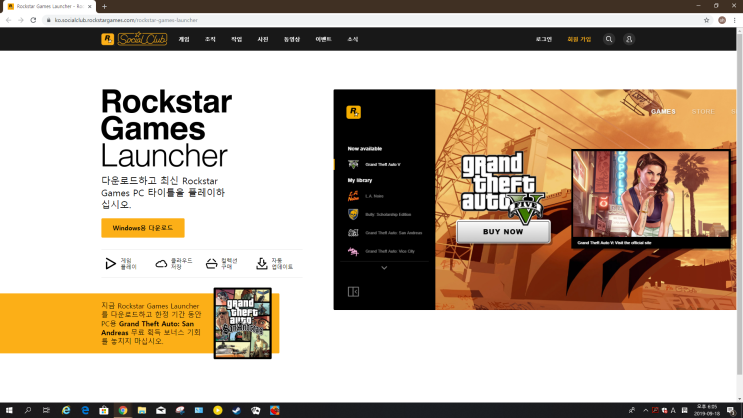This screenshot has width=743, height=418.
Task: Launch Internet Explorer from the taskbar
Action: 66,410
